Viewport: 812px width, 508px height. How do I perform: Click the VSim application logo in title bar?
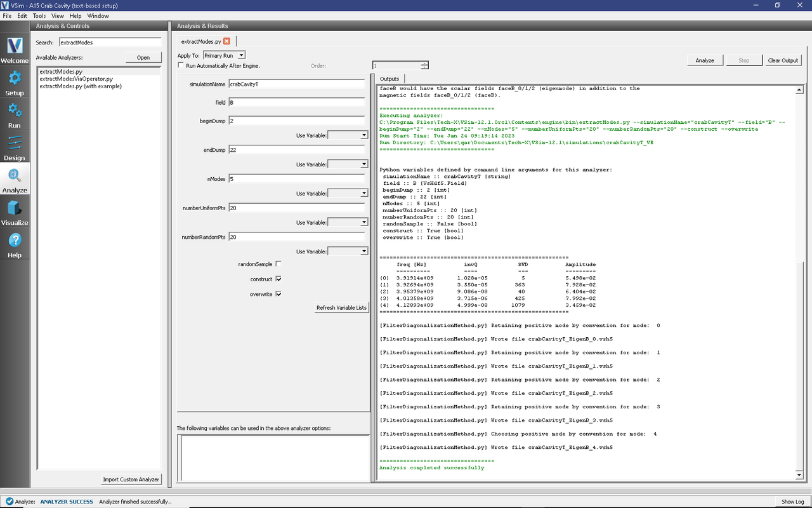(5, 5)
